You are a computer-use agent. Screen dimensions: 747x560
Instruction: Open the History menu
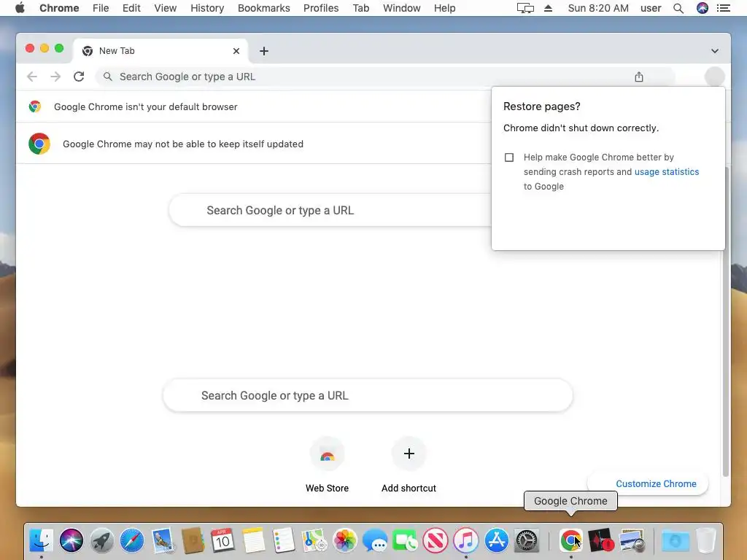pyautogui.click(x=207, y=8)
